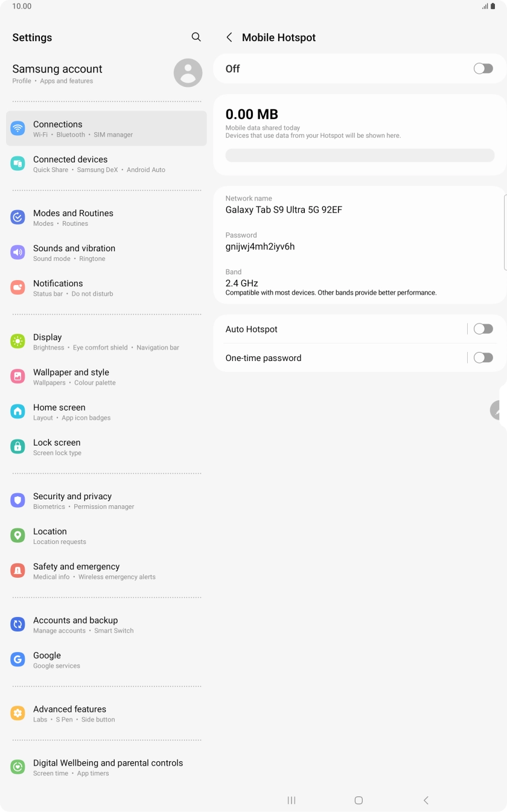Open the Lock screen padlock icon
This screenshot has height=812, width=507.
click(x=18, y=447)
